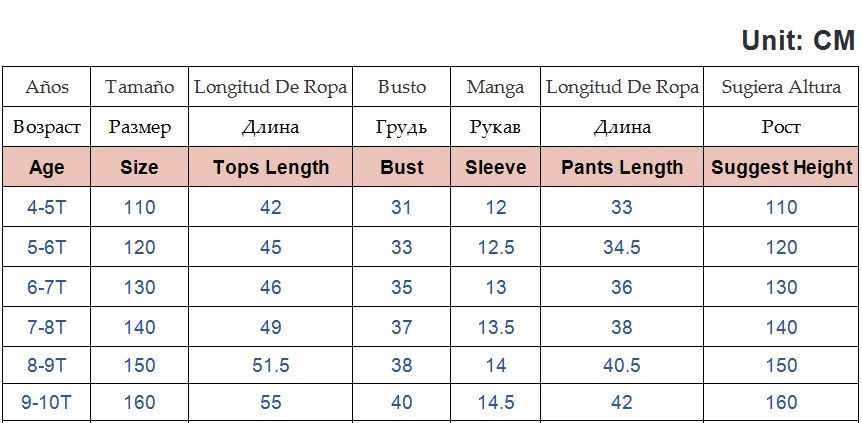Select the 'Age' column header

(x=47, y=167)
